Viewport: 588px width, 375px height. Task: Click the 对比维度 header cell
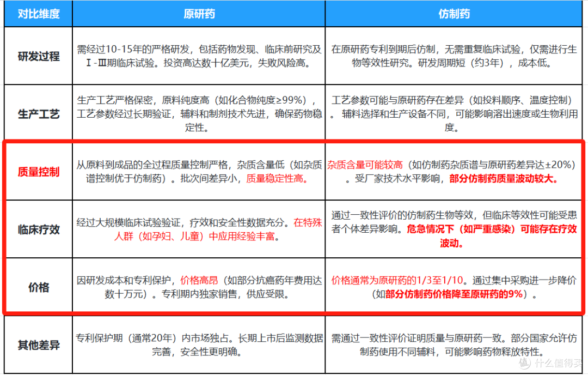pyautogui.click(x=38, y=14)
